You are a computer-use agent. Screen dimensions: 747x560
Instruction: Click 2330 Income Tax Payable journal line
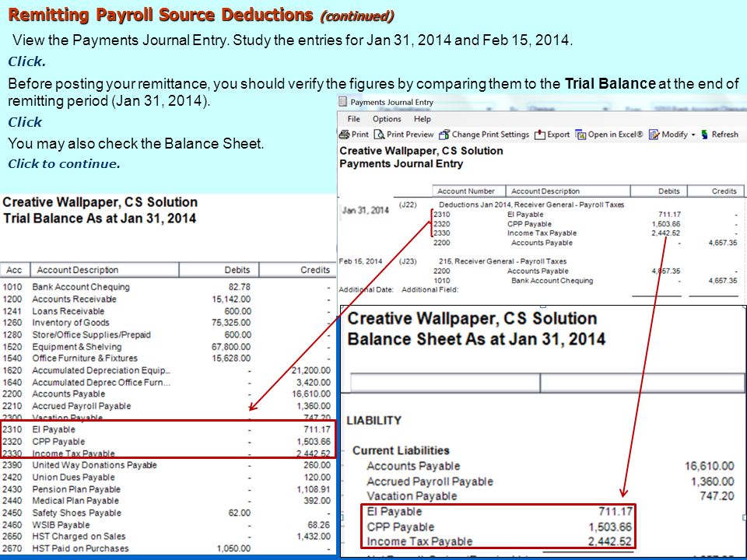(585, 233)
